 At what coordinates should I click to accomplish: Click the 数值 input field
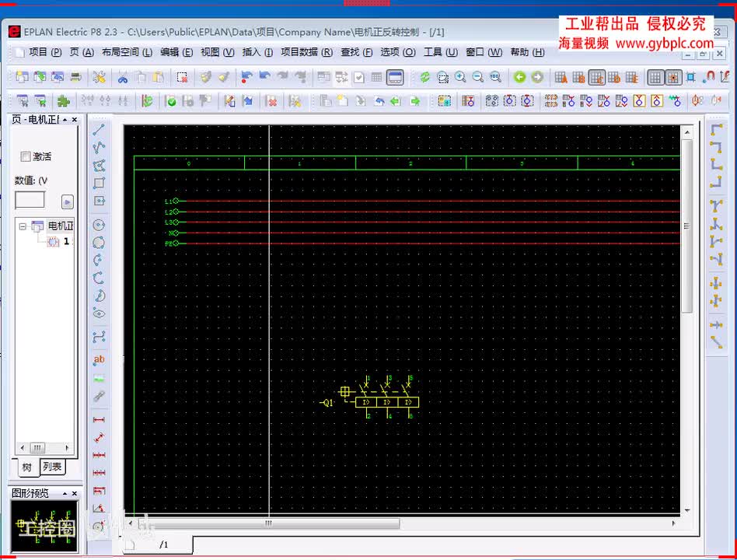click(30, 201)
